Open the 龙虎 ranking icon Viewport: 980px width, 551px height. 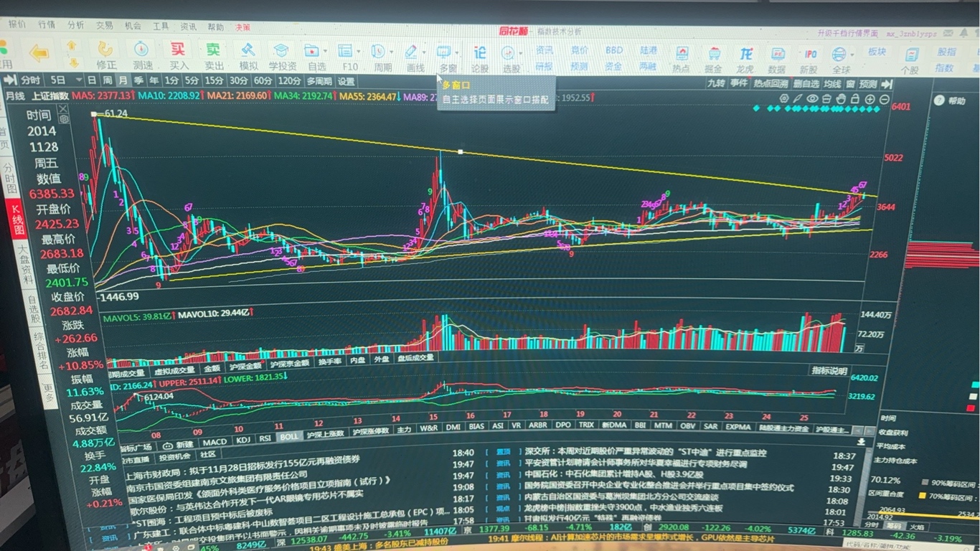746,54
